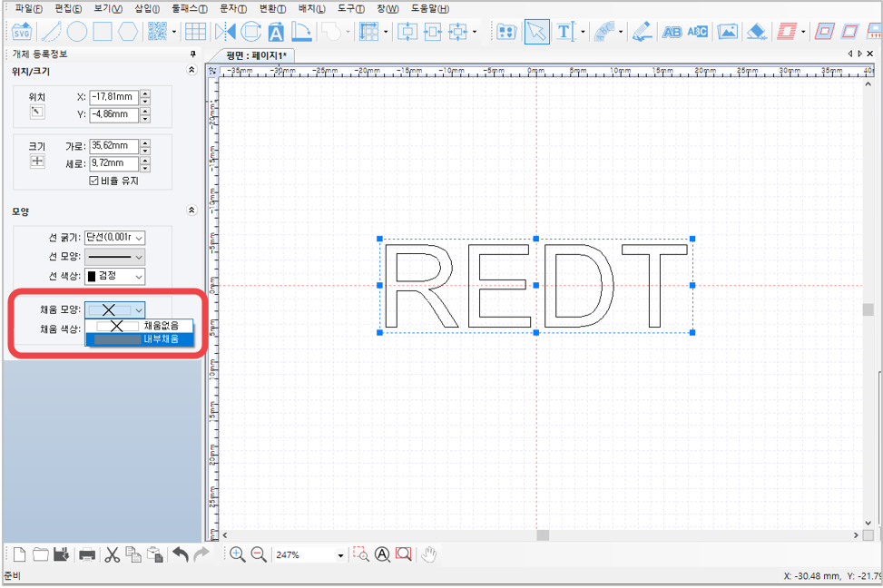Open text tool dropdown arrow
The height and width of the screenshot is (588, 883).
[583, 32]
